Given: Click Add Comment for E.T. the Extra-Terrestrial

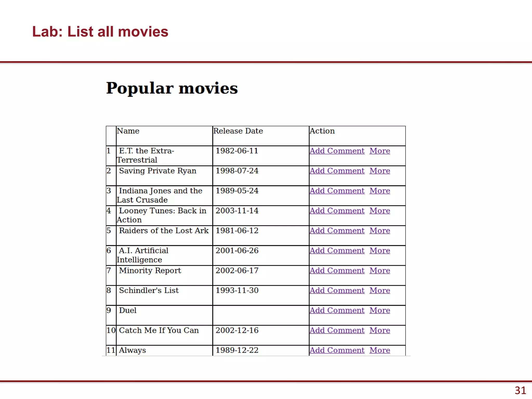Looking at the screenshot, I should coord(337,151).
